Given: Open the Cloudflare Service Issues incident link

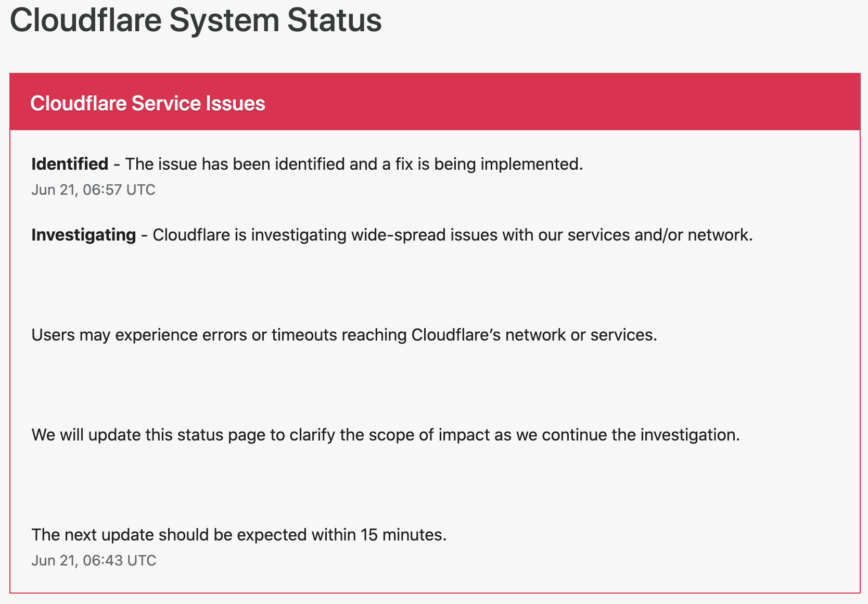Looking at the screenshot, I should click(148, 104).
